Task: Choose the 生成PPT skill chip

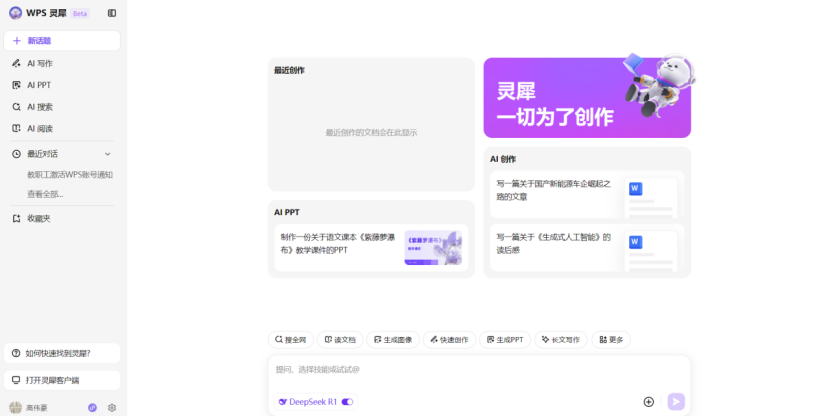Action: coord(506,340)
